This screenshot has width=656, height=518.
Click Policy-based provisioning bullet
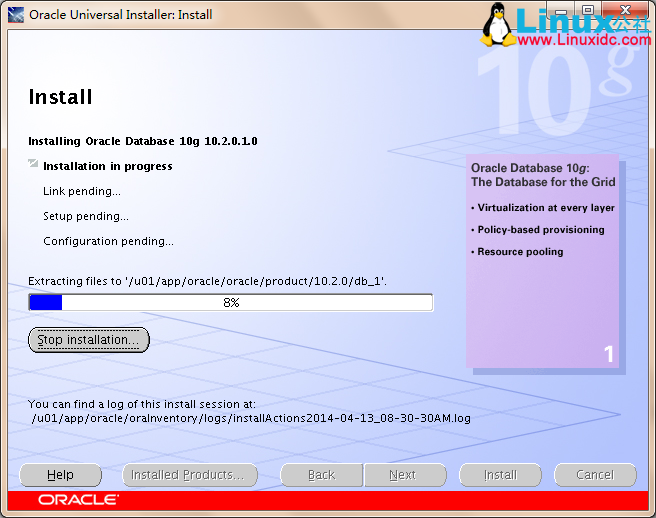(538, 230)
